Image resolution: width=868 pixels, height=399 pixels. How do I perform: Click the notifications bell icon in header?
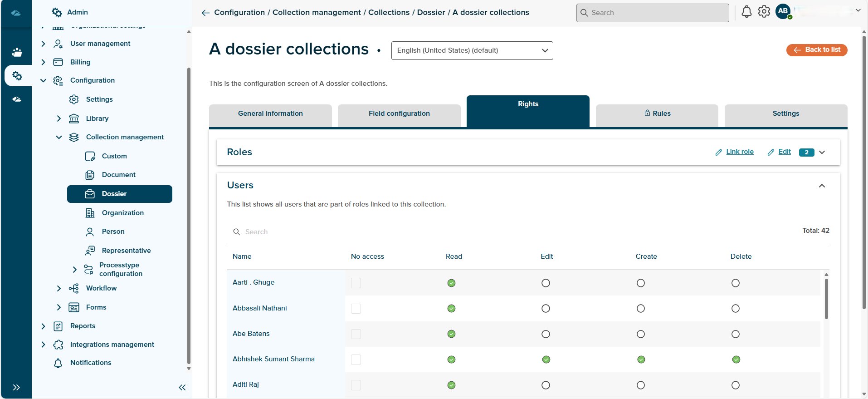point(746,12)
